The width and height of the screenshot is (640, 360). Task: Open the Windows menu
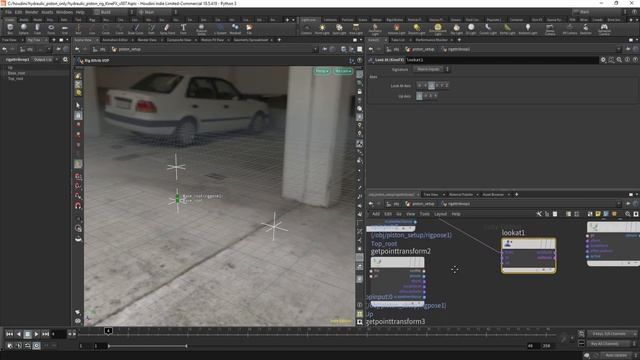[x=64, y=12]
